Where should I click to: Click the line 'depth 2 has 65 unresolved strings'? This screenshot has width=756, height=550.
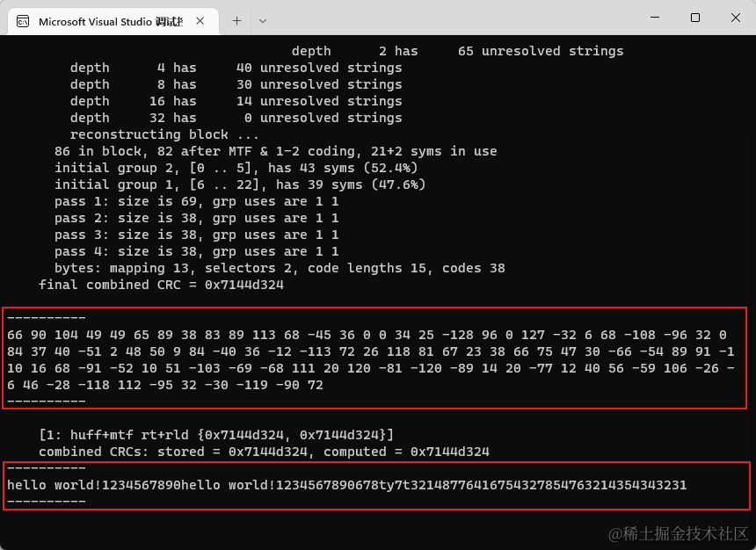click(457, 51)
